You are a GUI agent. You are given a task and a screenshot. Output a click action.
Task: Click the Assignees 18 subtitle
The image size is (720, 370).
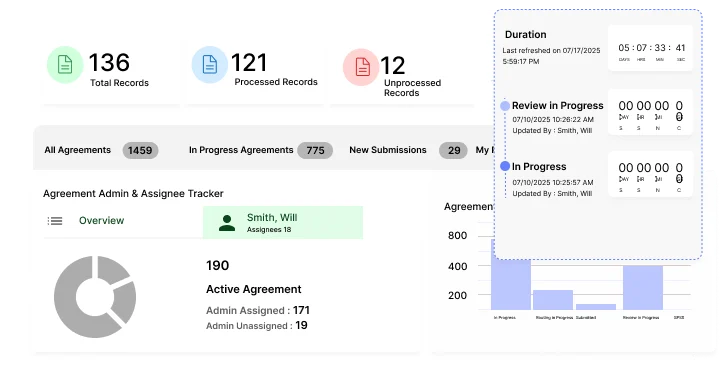coord(269,230)
